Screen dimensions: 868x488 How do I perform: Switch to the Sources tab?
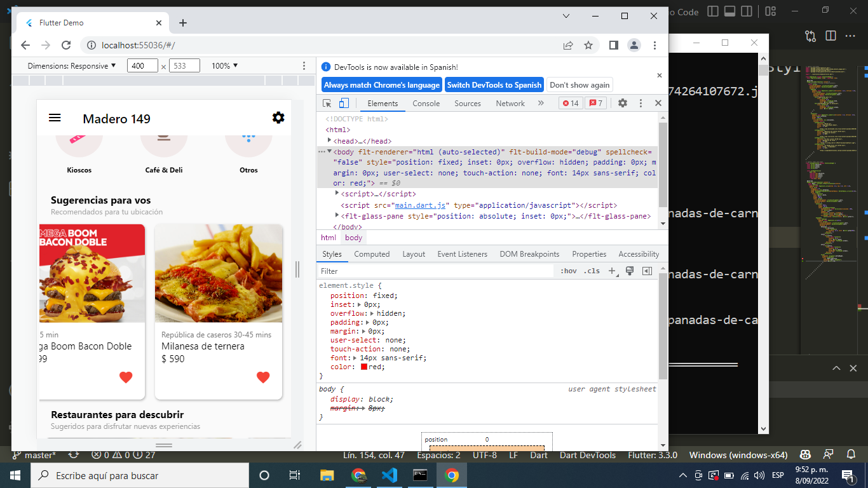click(x=468, y=104)
